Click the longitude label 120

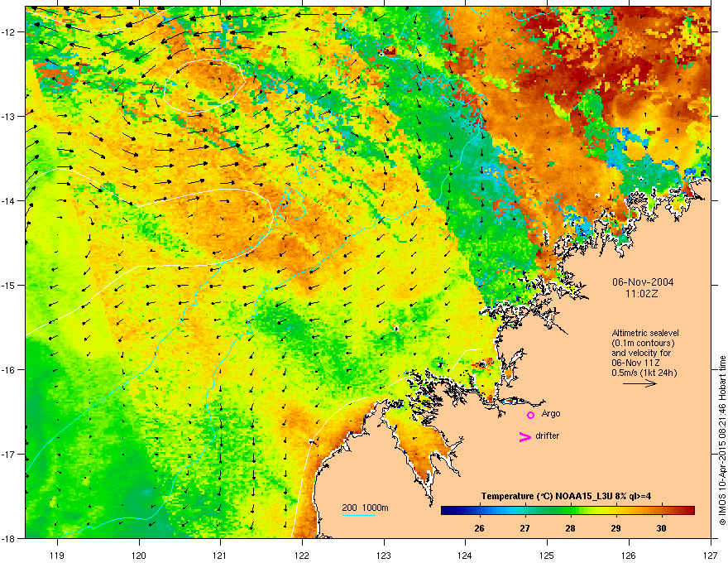click(139, 555)
